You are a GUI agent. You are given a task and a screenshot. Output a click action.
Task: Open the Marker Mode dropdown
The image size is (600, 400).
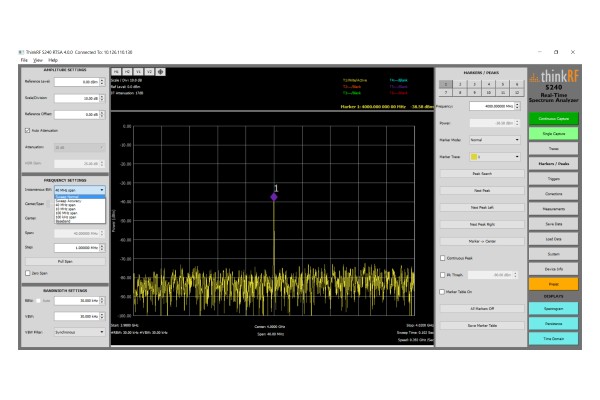495,140
